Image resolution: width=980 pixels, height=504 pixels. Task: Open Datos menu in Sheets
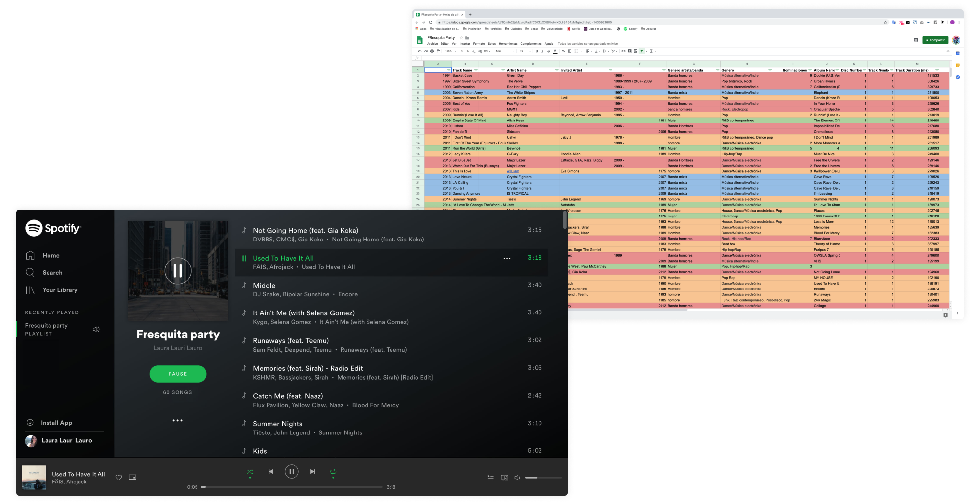(492, 44)
